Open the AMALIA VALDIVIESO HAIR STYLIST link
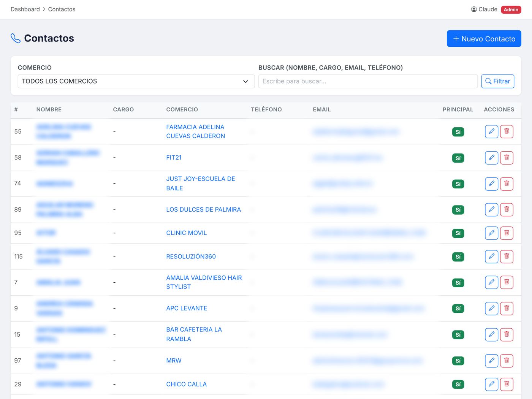Screen dimensions: 532x399 (204, 282)
